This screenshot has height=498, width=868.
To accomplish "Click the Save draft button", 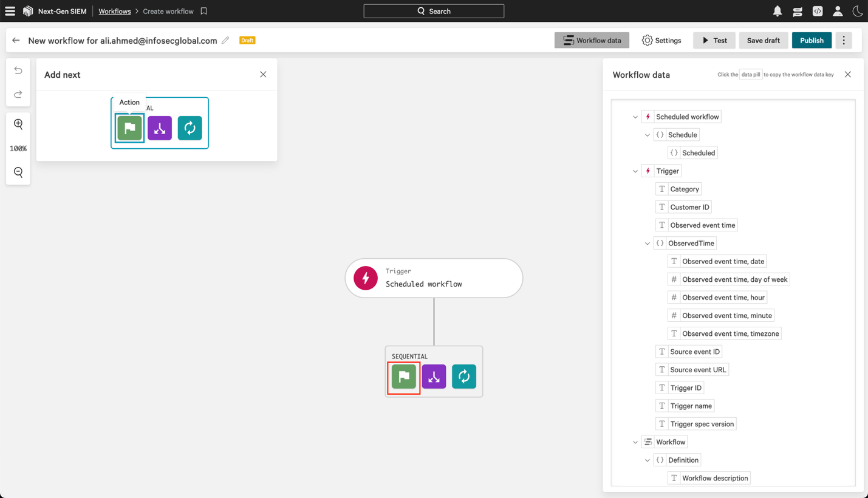I will [x=763, y=40].
